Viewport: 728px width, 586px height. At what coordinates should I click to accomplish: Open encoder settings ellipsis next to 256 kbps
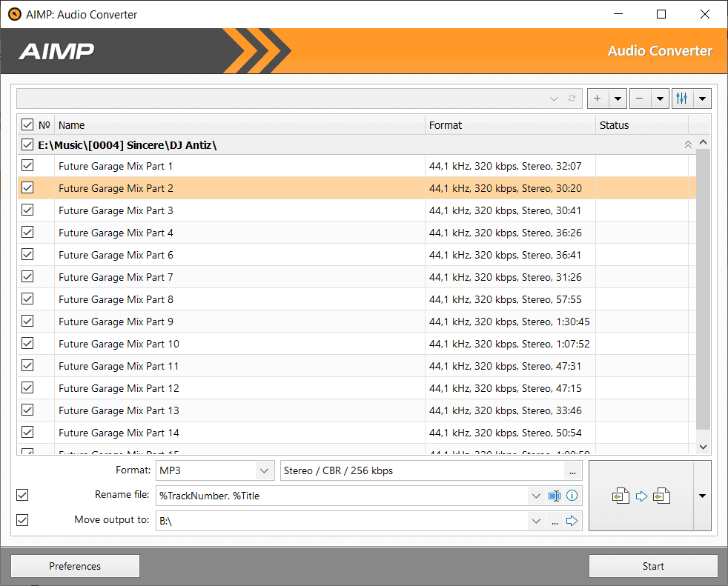pos(572,471)
